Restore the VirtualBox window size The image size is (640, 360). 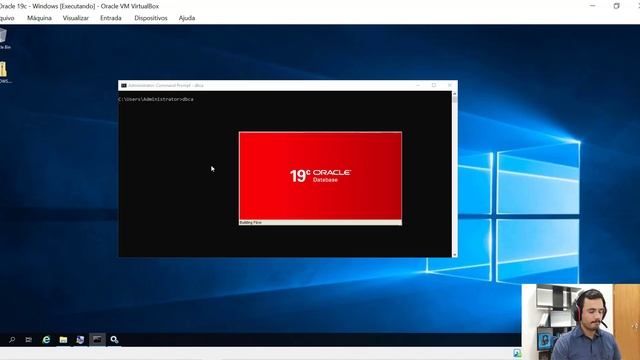616,6
